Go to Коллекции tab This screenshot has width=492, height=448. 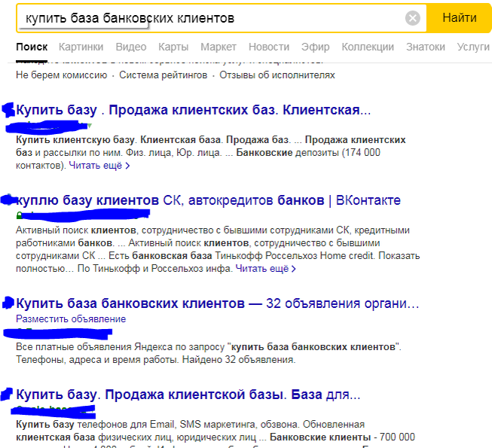[368, 47]
